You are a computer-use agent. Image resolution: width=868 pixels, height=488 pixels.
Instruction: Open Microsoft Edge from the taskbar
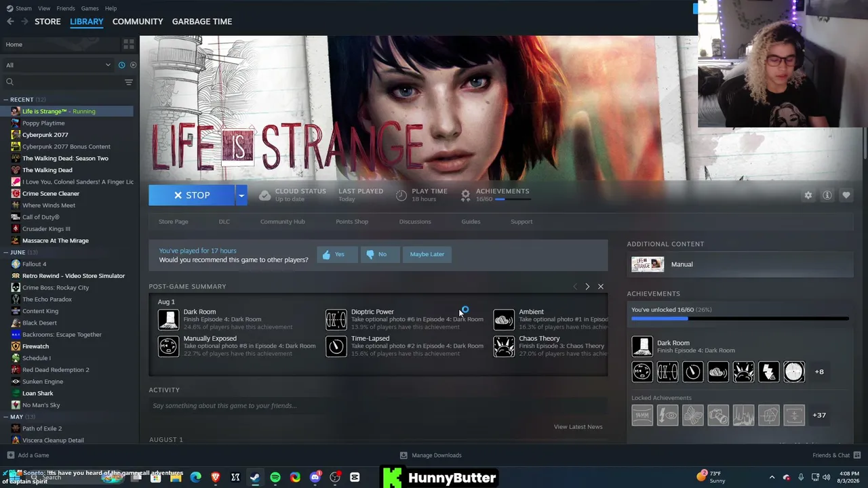(196, 478)
